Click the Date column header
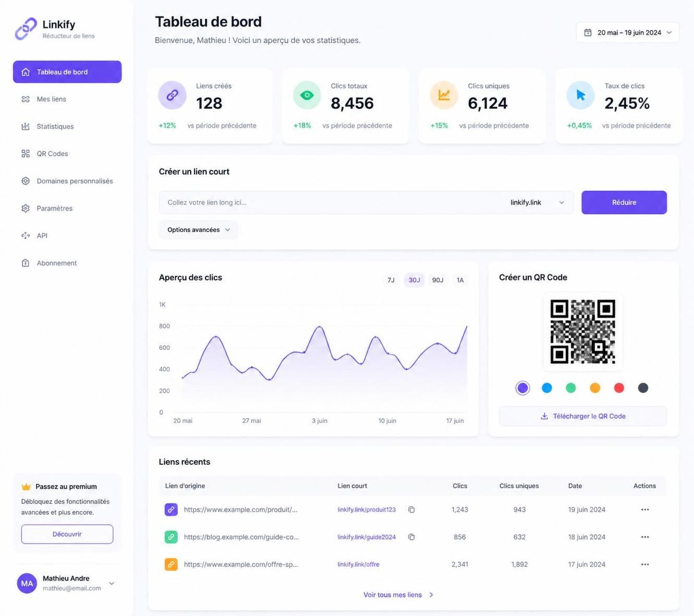 [x=575, y=486]
